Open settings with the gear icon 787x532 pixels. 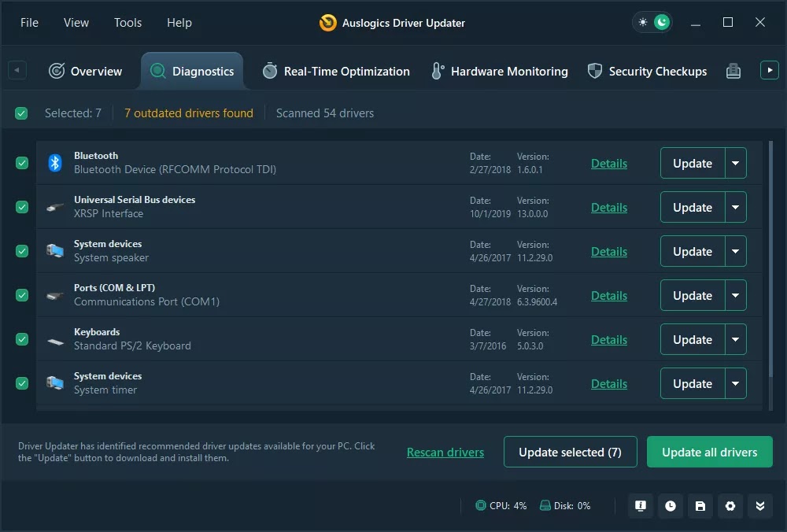click(730, 506)
